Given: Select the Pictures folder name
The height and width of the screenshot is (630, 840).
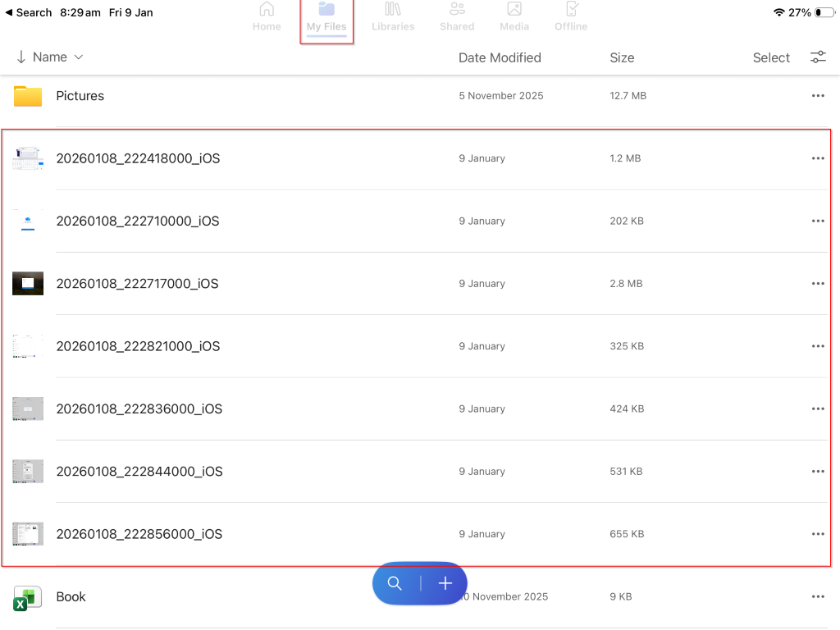Looking at the screenshot, I should coord(80,96).
